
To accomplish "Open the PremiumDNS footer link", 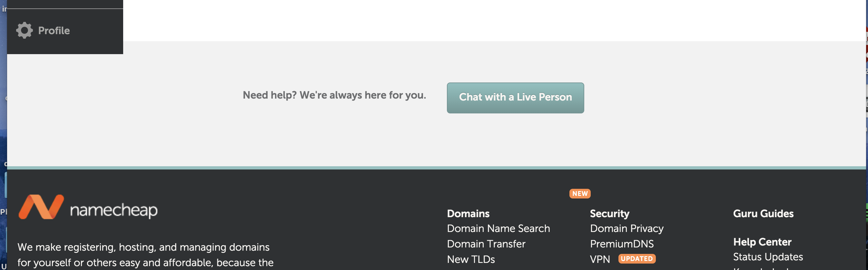I will [622, 244].
